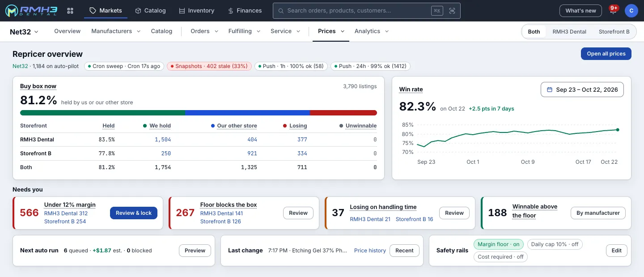Click Storefront B other store value 921
This screenshot has width=644, height=277.
[252, 153]
